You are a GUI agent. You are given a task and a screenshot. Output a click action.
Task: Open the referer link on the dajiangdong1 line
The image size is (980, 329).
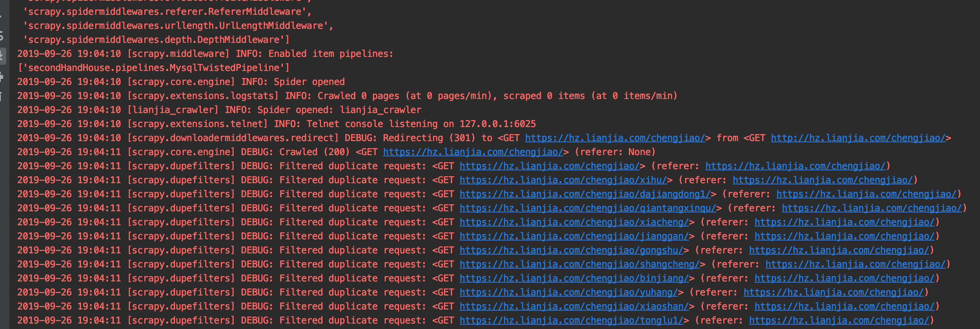pyautogui.click(x=866, y=194)
